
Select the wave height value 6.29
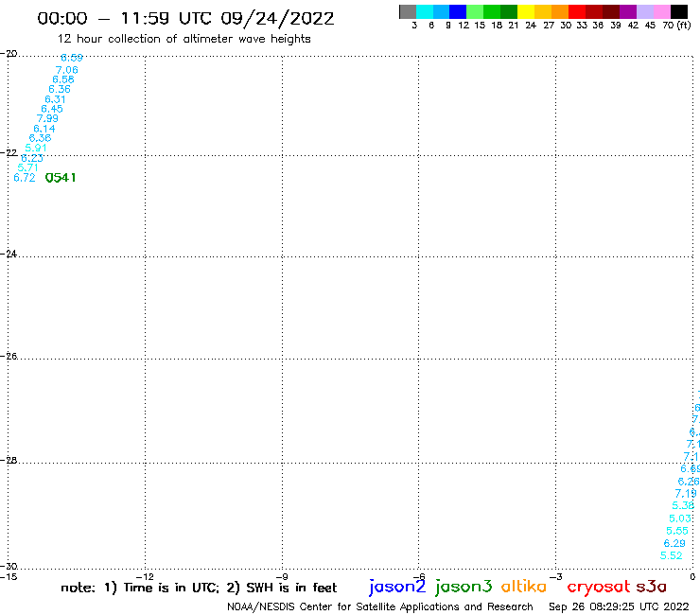pyautogui.click(x=674, y=543)
